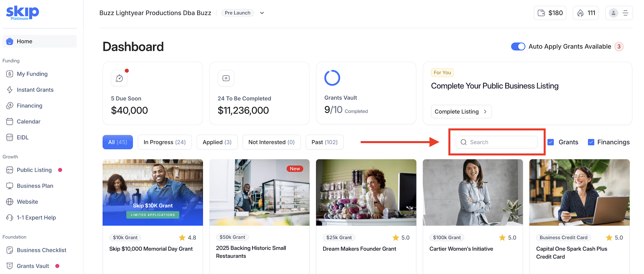The height and width of the screenshot is (274, 644).
Task: Click the Instant Grants lightning icon
Action: (x=10, y=90)
